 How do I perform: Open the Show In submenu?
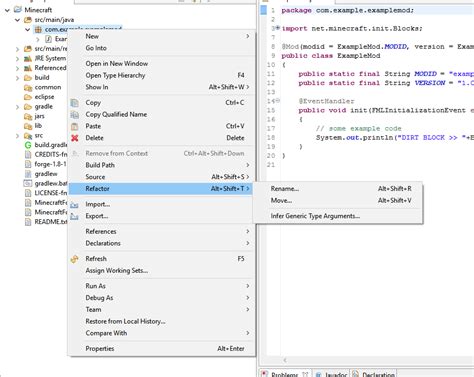coord(162,87)
